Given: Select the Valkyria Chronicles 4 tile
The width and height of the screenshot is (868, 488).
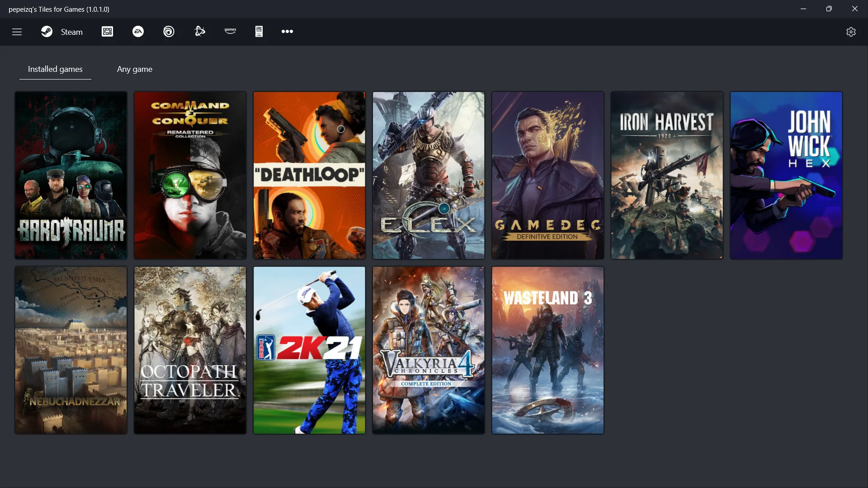Looking at the screenshot, I should click(x=429, y=350).
